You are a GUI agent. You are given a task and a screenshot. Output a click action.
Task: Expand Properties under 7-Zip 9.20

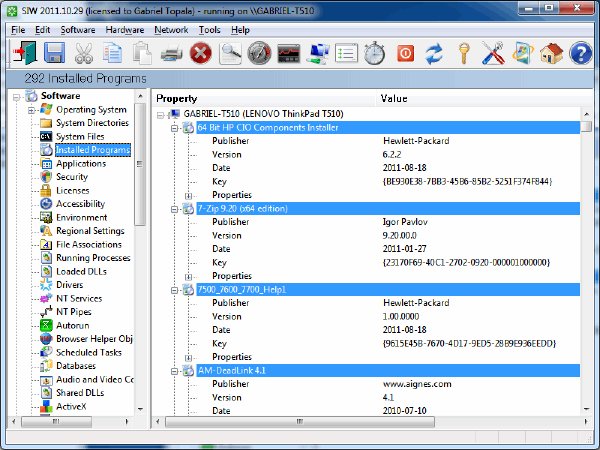coord(188,277)
